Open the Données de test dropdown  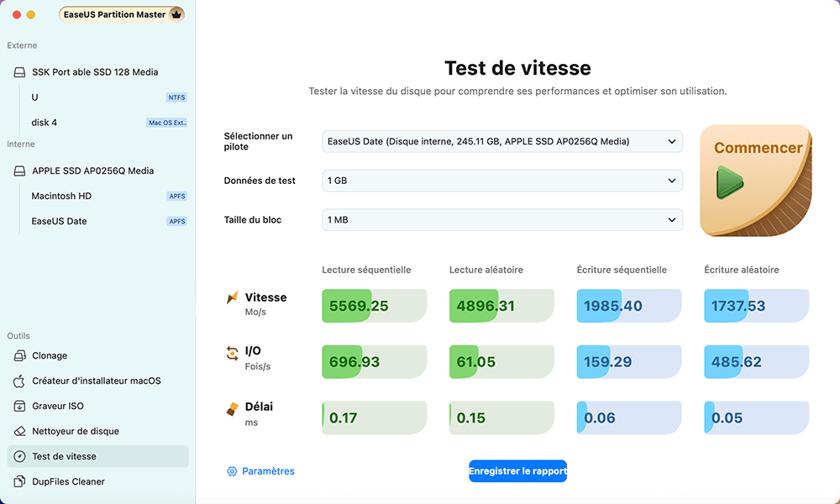click(x=502, y=181)
